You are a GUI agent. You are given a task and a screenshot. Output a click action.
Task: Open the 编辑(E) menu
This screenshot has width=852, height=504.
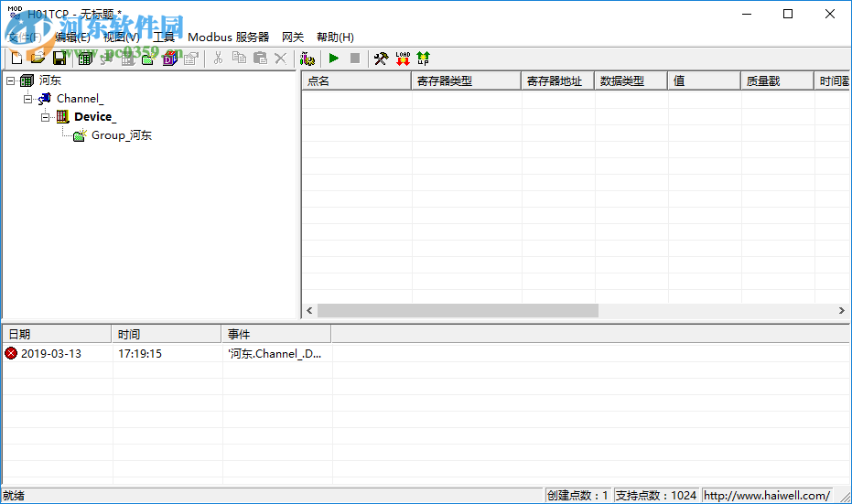(73, 37)
